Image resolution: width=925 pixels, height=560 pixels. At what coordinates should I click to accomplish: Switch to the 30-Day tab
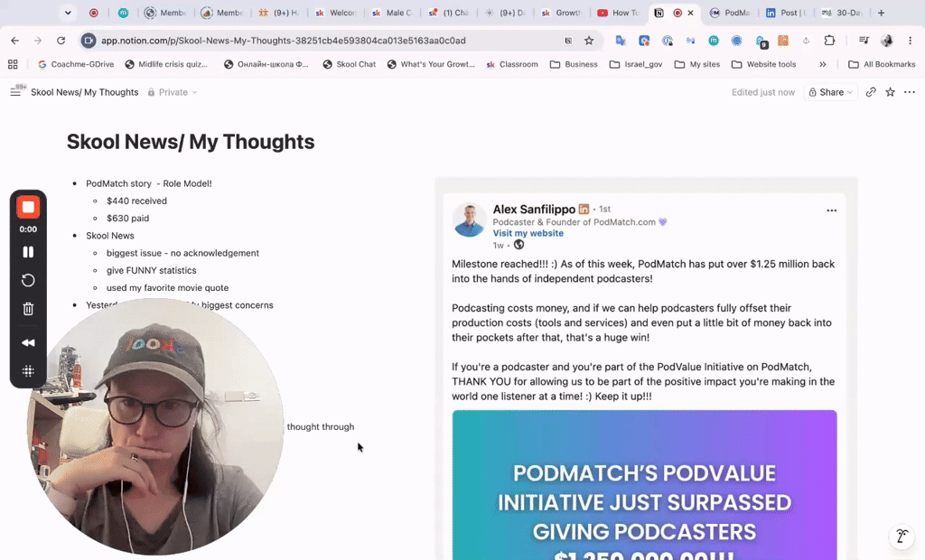pyautogui.click(x=842, y=13)
